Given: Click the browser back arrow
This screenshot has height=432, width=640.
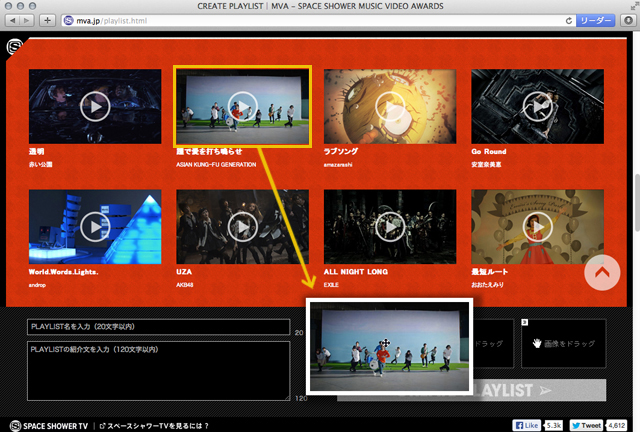Looking at the screenshot, I should click(x=11, y=20).
